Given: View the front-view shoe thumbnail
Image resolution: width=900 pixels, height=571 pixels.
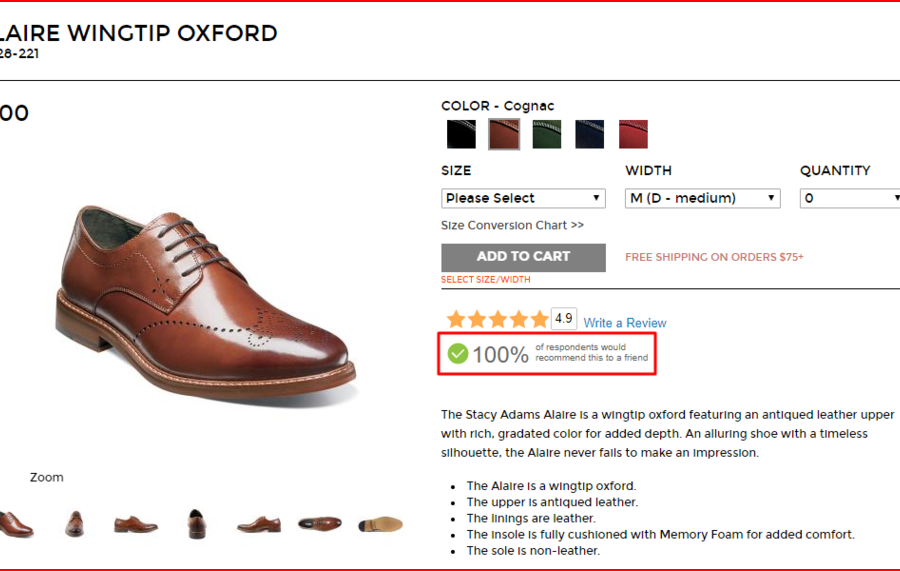Looking at the screenshot, I should click(x=75, y=523).
